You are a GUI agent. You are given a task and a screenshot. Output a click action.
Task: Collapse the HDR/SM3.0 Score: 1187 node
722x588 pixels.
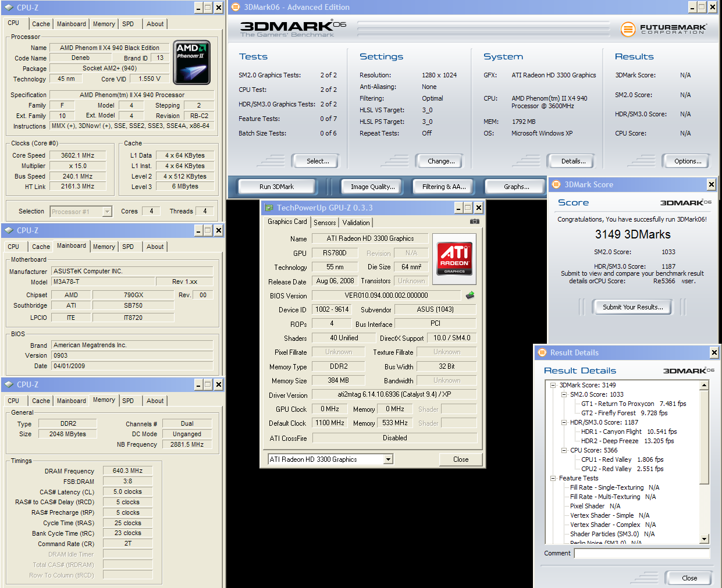click(x=564, y=422)
